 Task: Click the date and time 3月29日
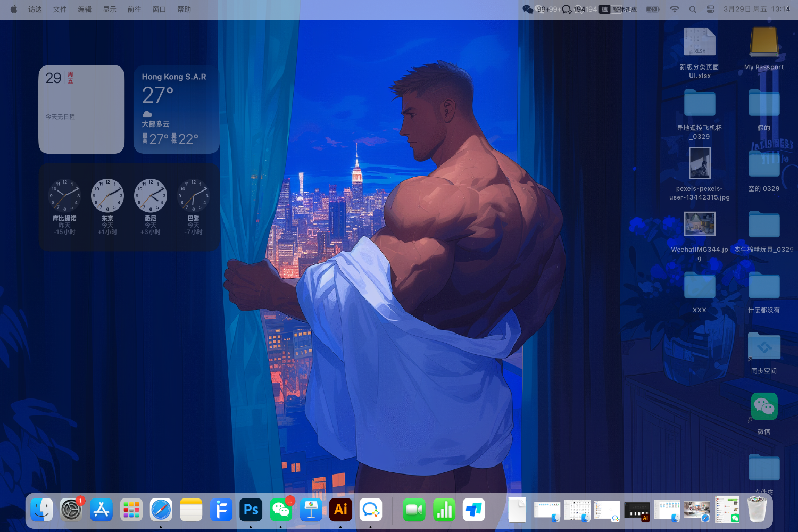point(756,9)
